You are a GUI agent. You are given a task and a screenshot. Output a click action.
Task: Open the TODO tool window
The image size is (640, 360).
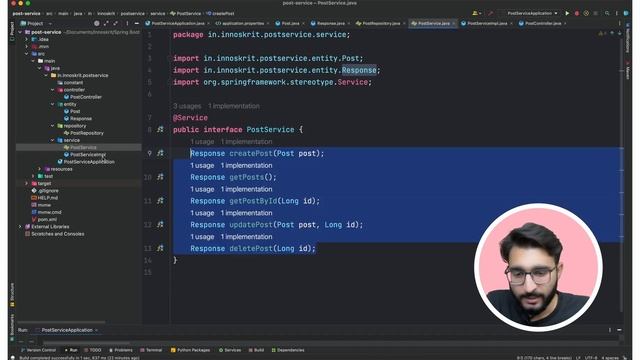(x=93, y=350)
